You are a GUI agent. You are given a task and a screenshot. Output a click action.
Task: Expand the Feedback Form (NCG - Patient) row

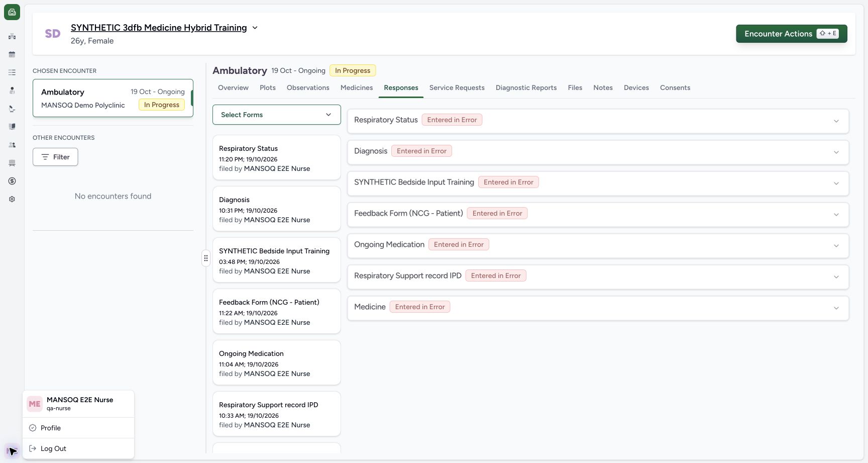[x=598, y=215]
